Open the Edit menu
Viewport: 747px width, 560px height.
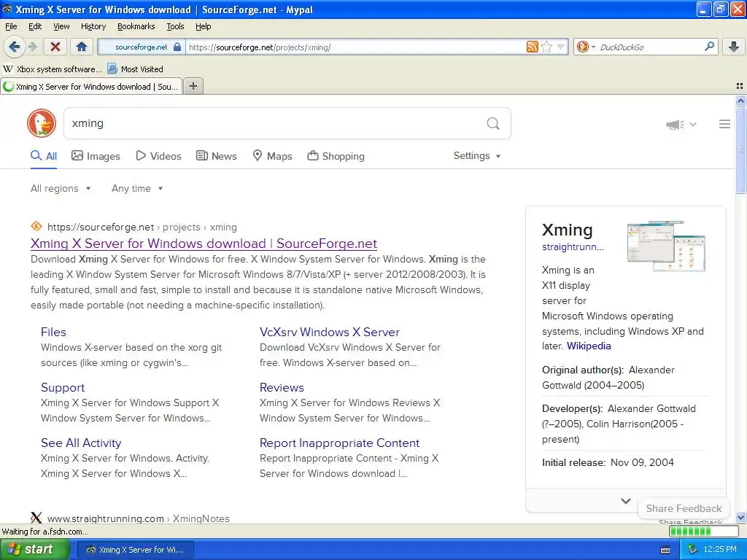pyautogui.click(x=35, y=26)
